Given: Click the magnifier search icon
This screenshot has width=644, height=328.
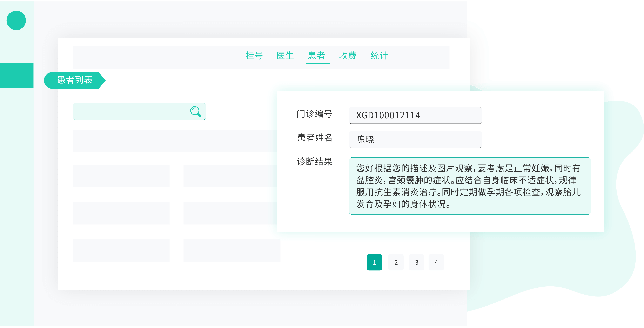Looking at the screenshot, I should [195, 111].
